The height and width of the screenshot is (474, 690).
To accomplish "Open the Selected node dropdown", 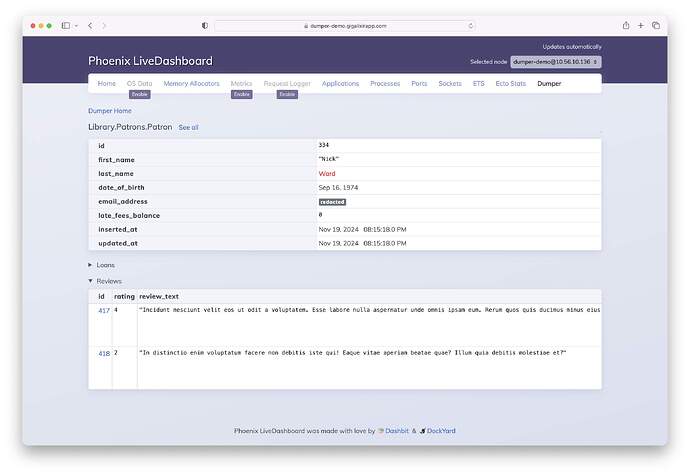I will tap(556, 62).
